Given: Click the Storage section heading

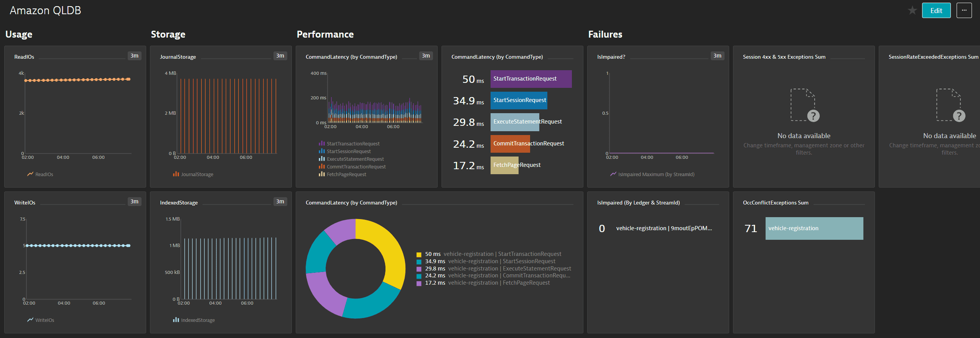Looking at the screenshot, I should pos(168,35).
